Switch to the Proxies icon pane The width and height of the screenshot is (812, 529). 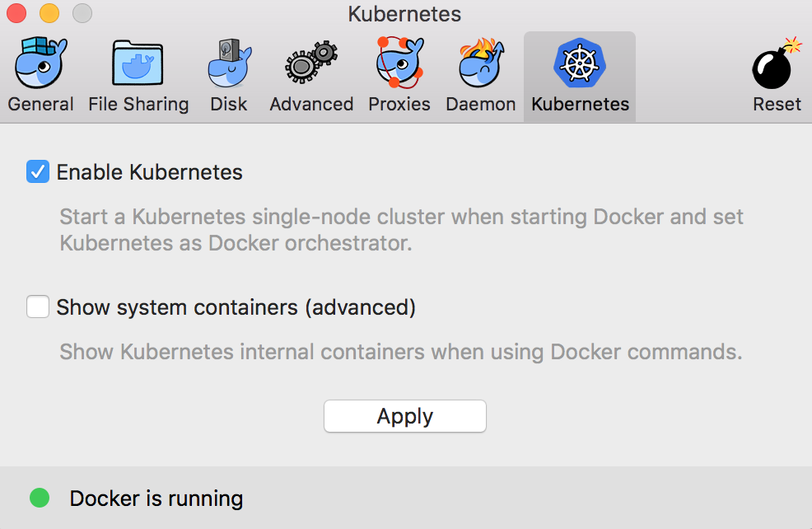(399, 63)
